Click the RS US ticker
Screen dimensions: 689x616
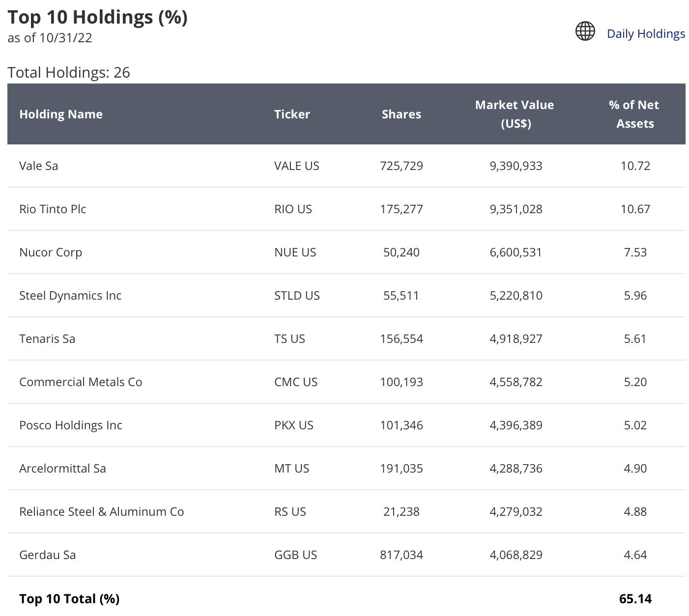pos(290,511)
